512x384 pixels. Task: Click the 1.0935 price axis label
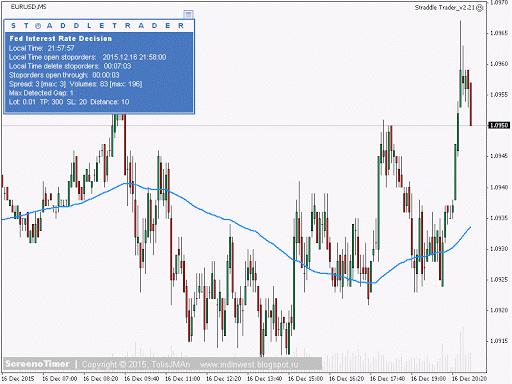click(x=499, y=218)
